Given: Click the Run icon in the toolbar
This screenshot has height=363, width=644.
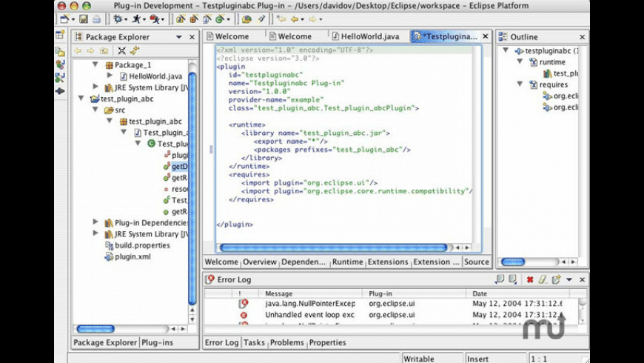Looking at the screenshot, I should coord(138,19).
